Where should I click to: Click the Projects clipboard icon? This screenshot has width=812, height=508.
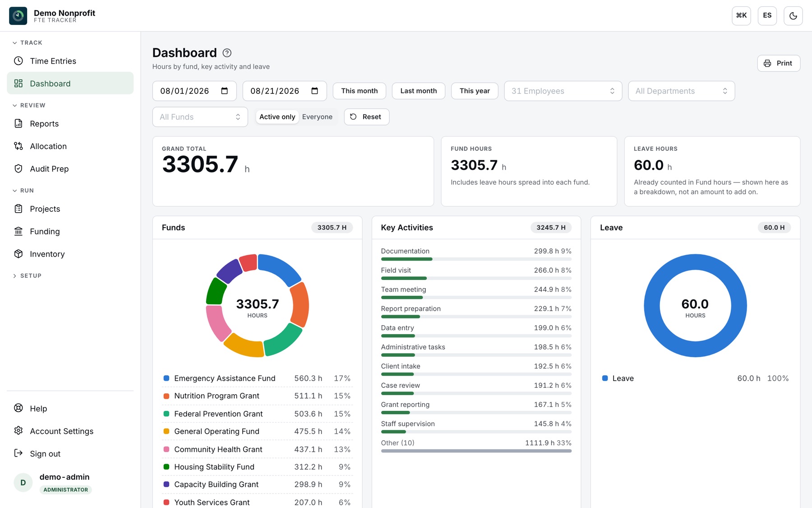[18, 209]
